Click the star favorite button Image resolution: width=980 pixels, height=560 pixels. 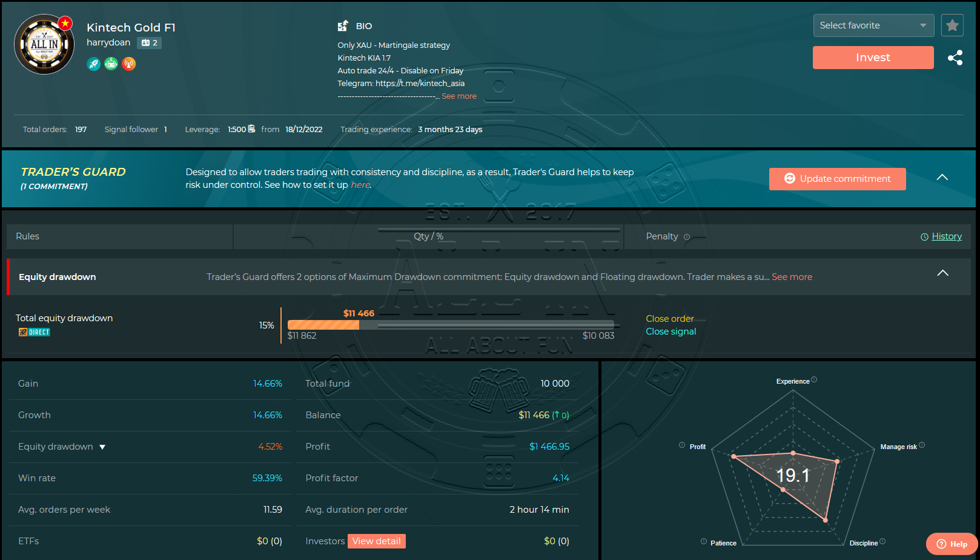click(x=952, y=25)
